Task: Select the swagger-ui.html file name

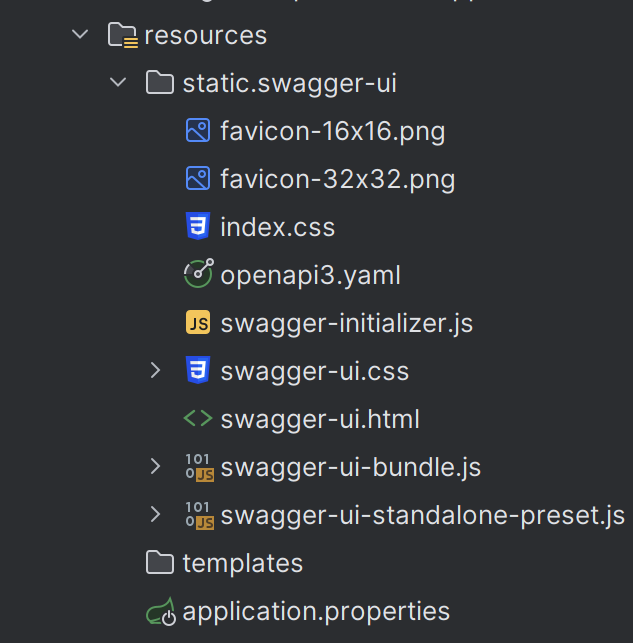Action: tap(320, 419)
